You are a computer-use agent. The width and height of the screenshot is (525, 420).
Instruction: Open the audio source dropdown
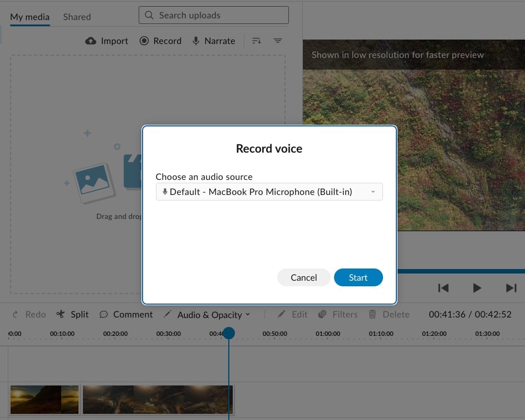pos(269,192)
